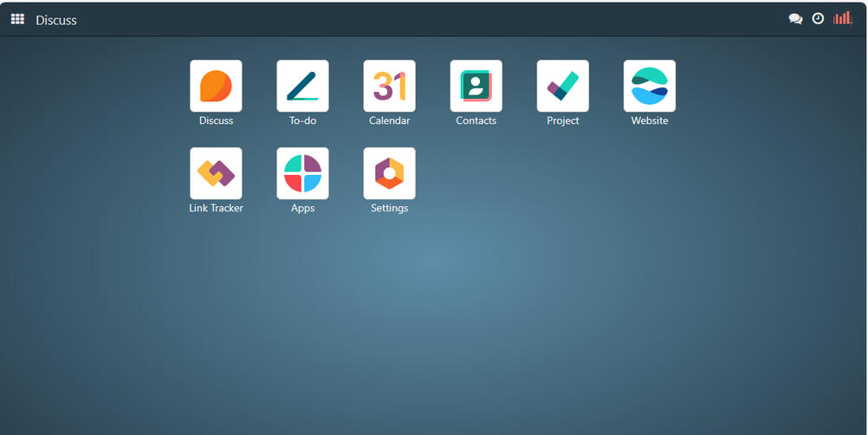Open the conversations chat bubble icon

coord(795,19)
